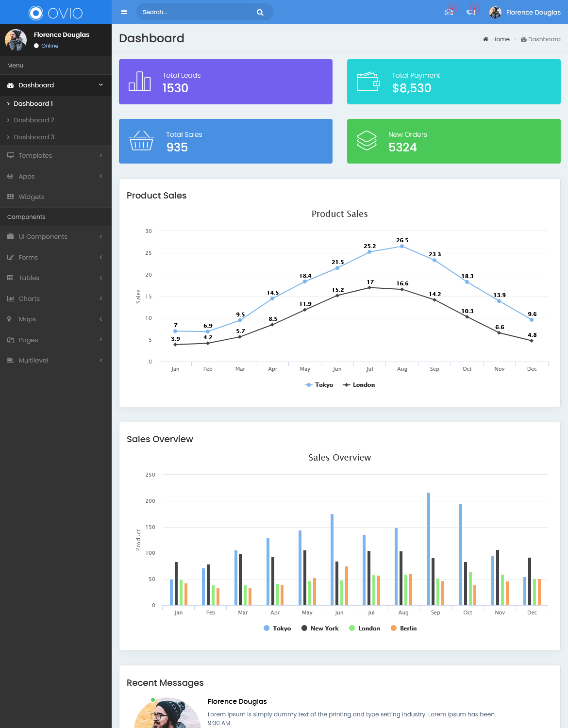Toggle Tokyo series in Product Sales legend

coord(319,385)
